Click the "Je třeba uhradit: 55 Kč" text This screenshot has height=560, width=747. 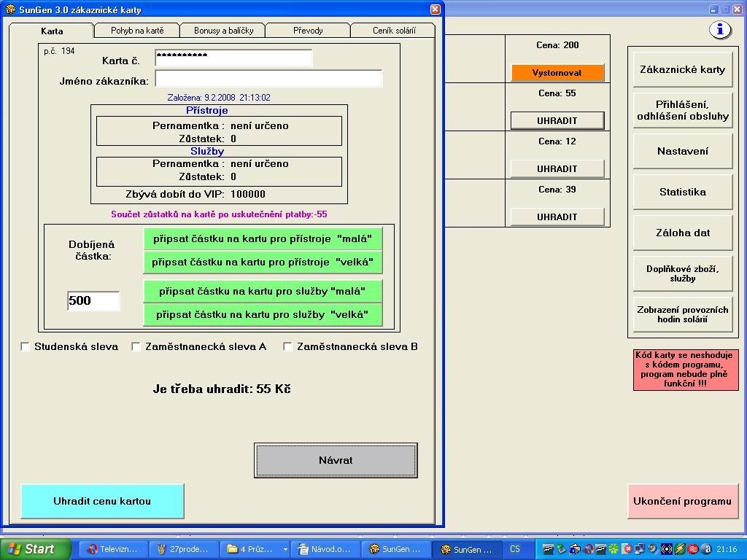[222, 389]
